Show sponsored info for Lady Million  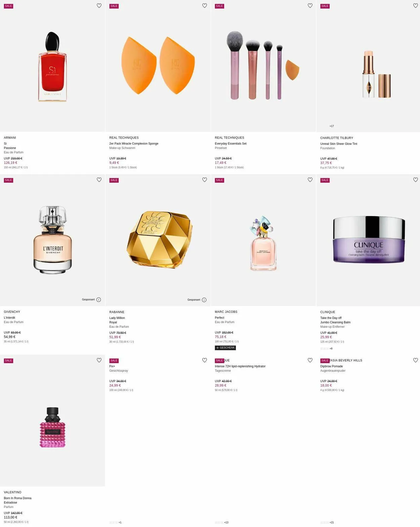(x=204, y=300)
